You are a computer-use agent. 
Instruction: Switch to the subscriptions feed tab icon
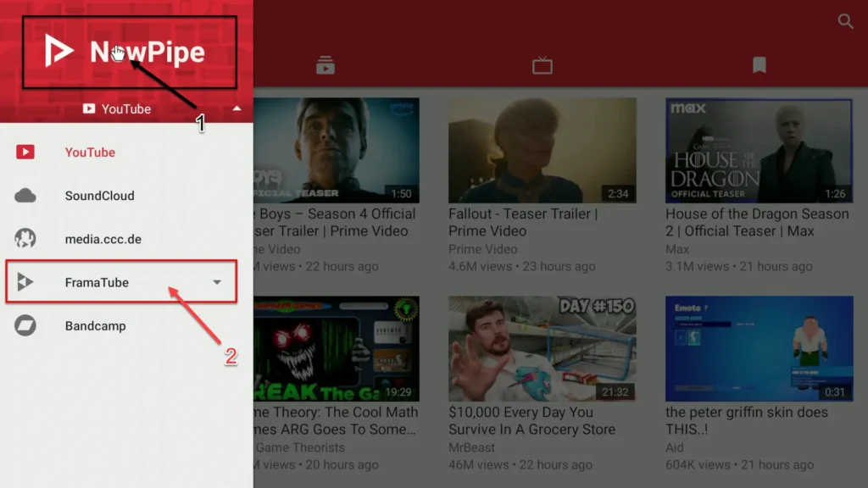[x=325, y=65]
